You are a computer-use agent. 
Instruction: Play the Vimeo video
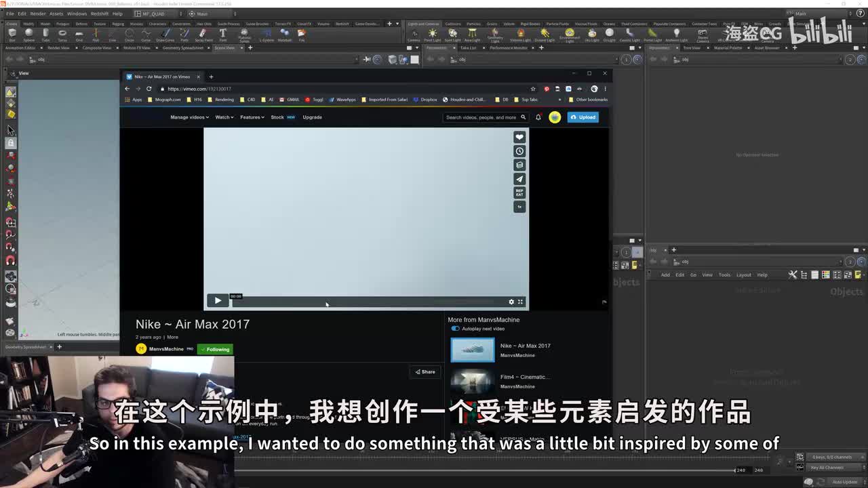(218, 301)
